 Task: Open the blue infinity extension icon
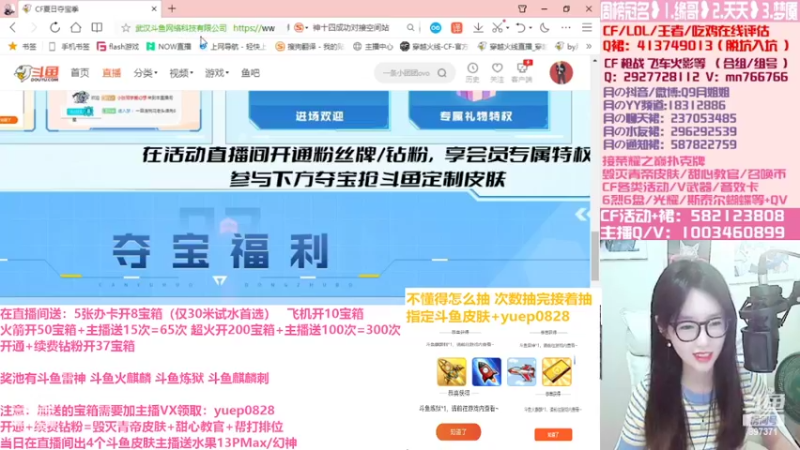[x=435, y=28]
